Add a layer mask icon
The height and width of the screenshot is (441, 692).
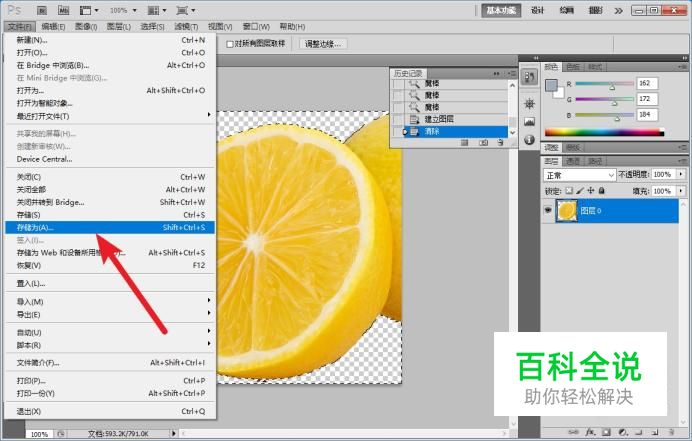tap(606, 432)
